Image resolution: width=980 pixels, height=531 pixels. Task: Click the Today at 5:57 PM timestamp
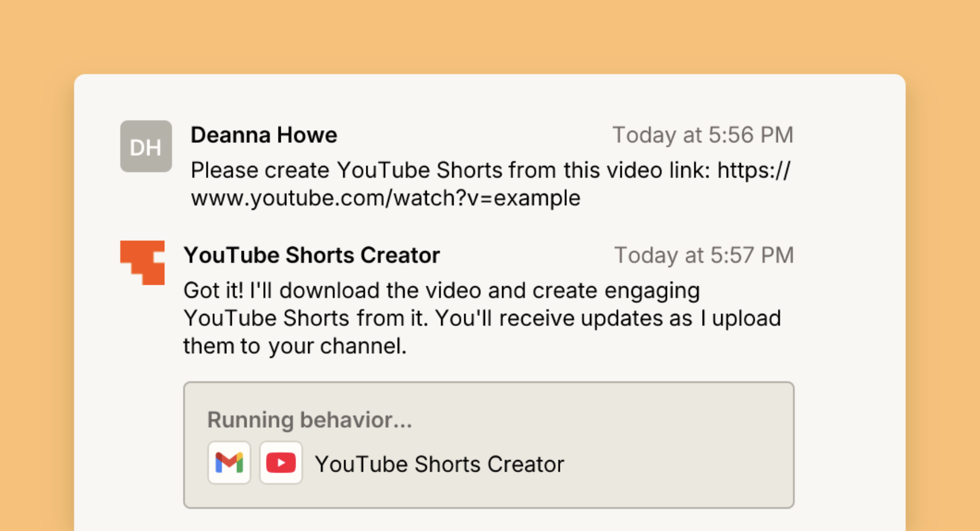coord(705,255)
